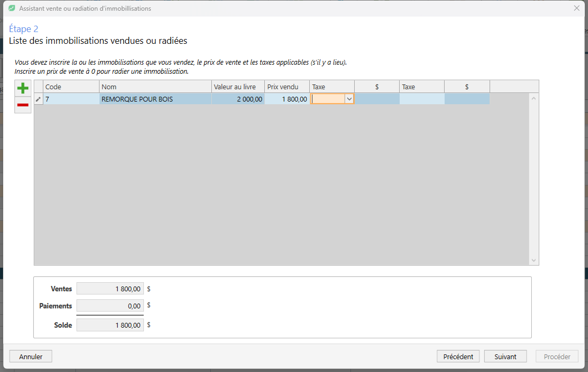Click the red minus remove-row icon
The width and height of the screenshot is (588, 372).
23,105
